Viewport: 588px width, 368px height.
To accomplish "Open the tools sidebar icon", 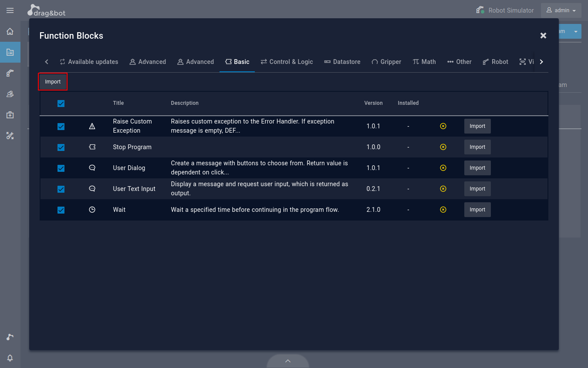I will [x=10, y=136].
